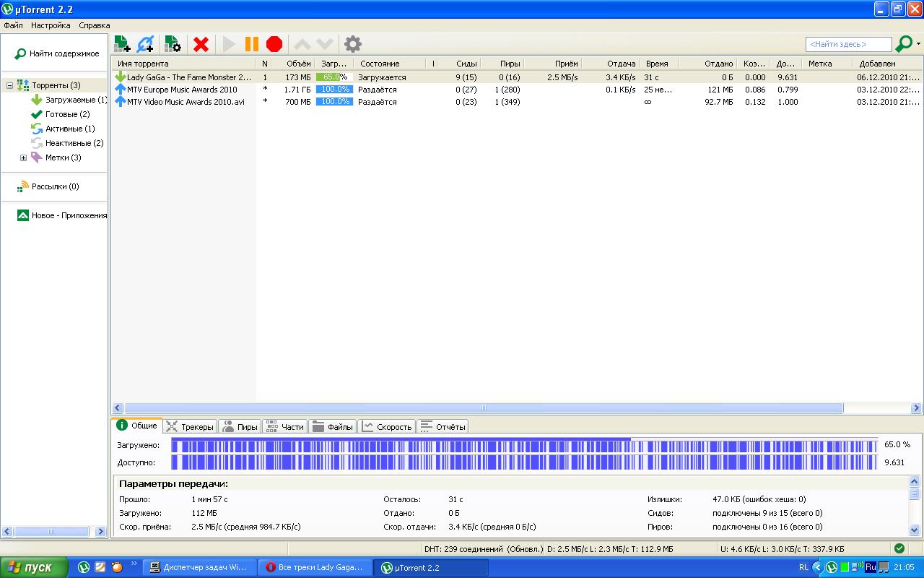Viewport: 924px width, 578px height.
Task: Switch to the Скорость tab
Action: click(387, 427)
